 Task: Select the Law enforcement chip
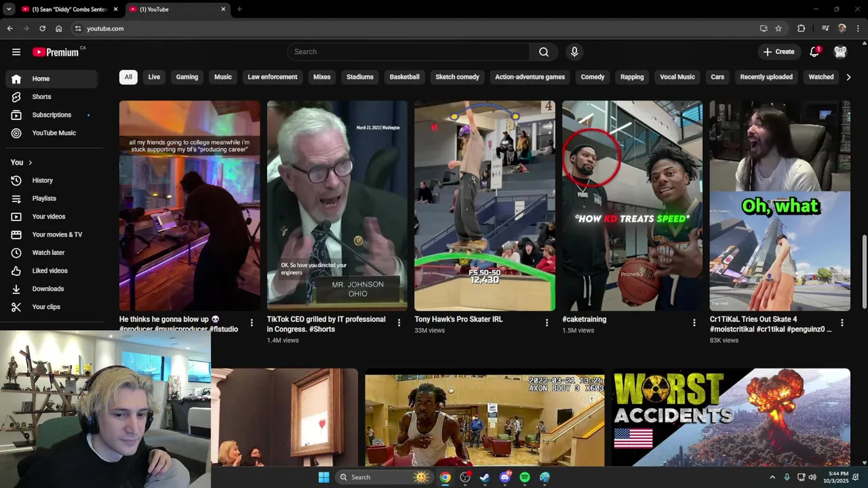click(273, 77)
